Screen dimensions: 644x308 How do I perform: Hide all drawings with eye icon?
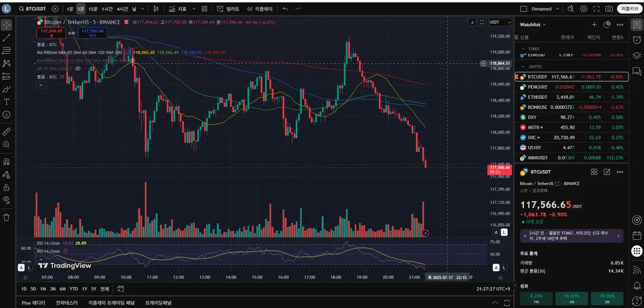pos(6,200)
